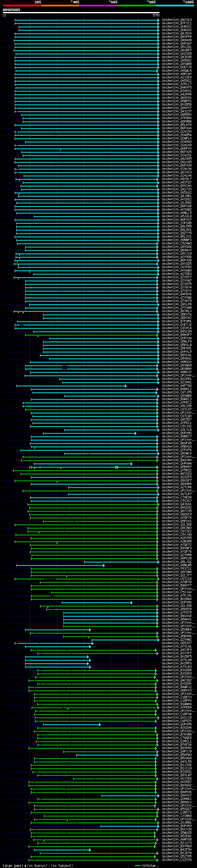The image size is (197, 868).
Task: Open hit UniRef100_Q43095
Action: [x=177, y=57]
